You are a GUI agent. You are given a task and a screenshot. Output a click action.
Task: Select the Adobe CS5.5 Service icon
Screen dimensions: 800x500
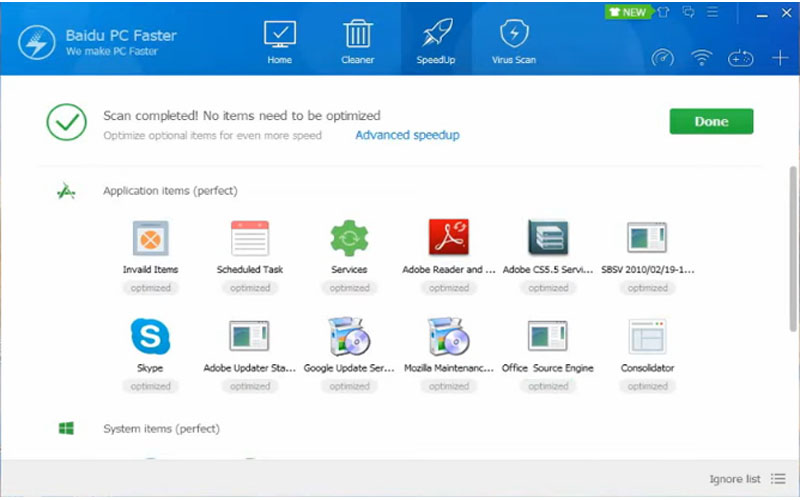click(548, 237)
